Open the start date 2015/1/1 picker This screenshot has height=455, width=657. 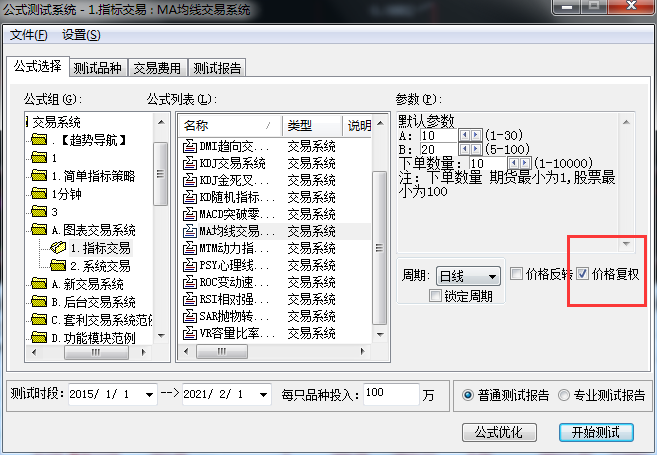pos(149,395)
